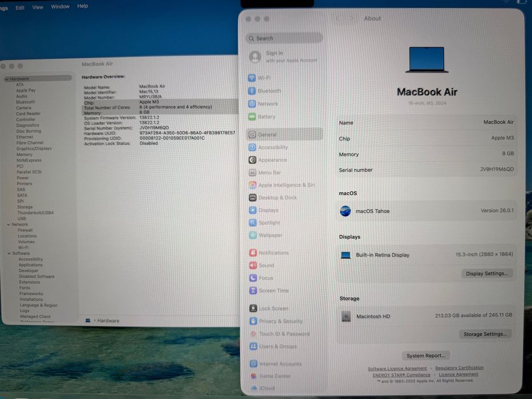This screenshot has height=399, width=532.
Task: Open the Accessibility icon
Action: point(252,147)
